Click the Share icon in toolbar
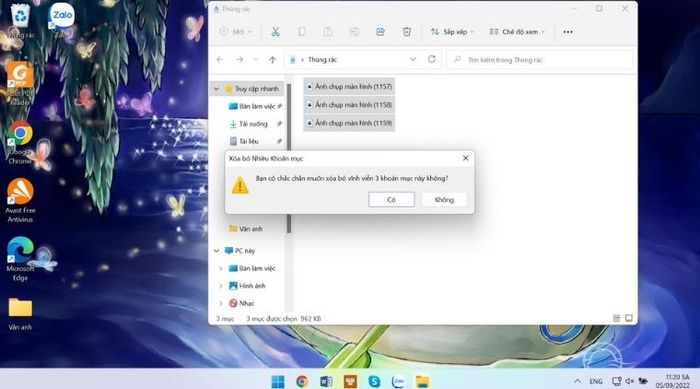This screenshot has width=700, height=389. [x=380, y=32]
